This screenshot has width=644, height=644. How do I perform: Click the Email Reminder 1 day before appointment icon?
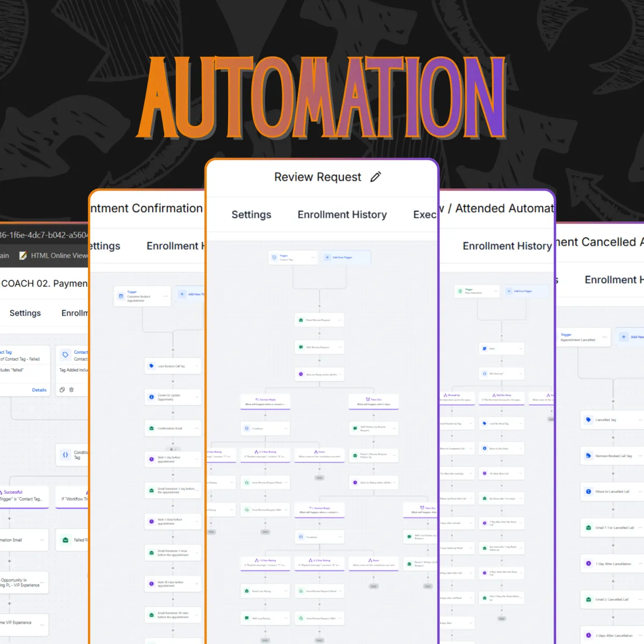(x=151, y=491)
